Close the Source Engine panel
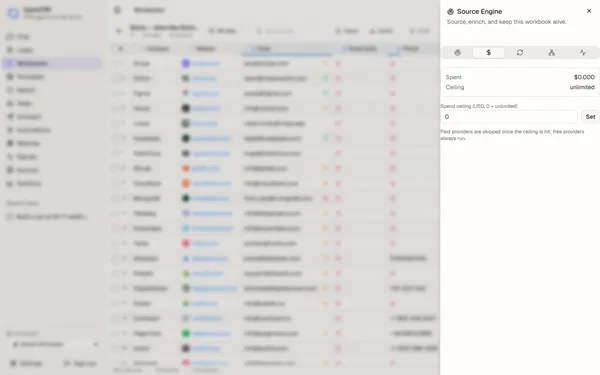Viewport: 600px width, 375px height. click(x=589, y=11)
